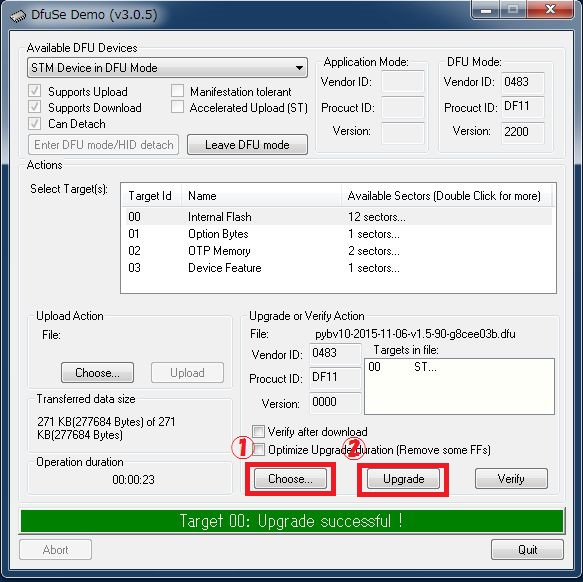Click the DfuSe Demo title bar chip icon
The width and height of the screenshot is (583, 582).
(18, 16)
